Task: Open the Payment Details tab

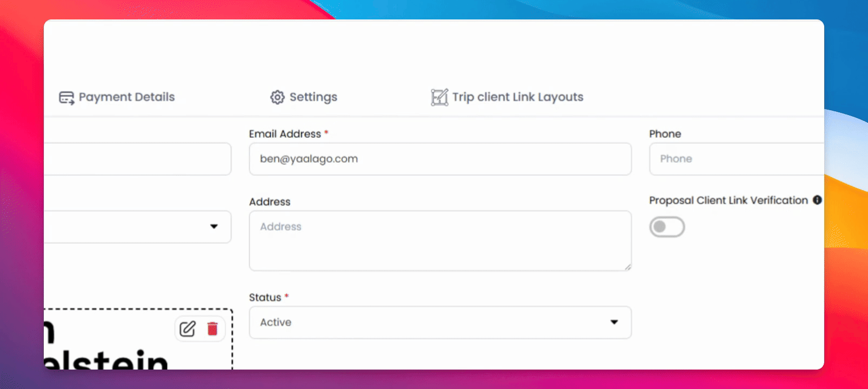Action: [117, 97]
